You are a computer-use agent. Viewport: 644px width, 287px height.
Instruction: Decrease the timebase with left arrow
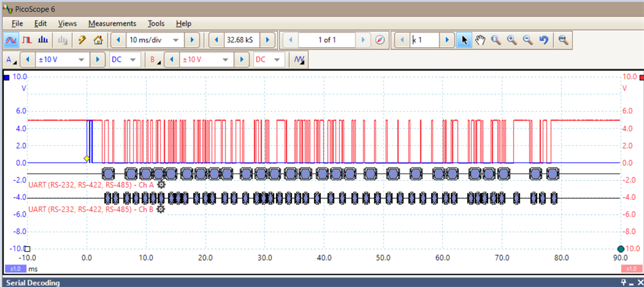pyautogui.click(x=119, y=40)
